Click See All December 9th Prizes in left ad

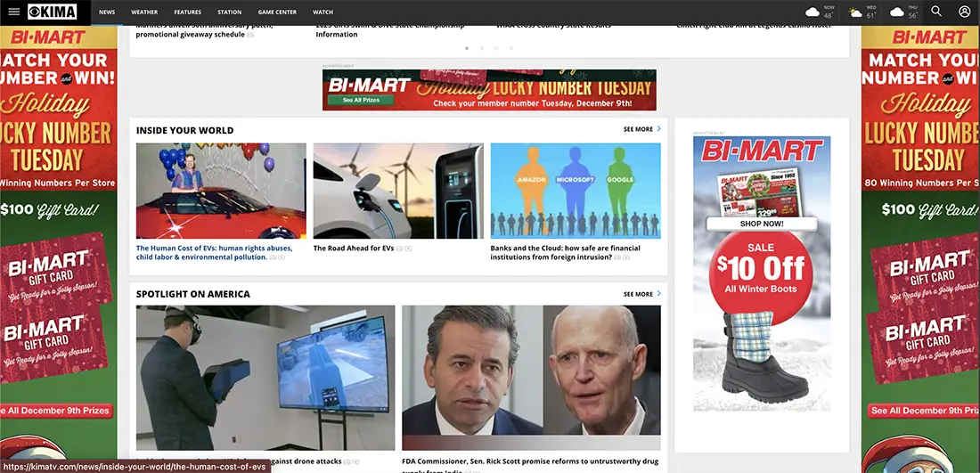tap(55, 411)
